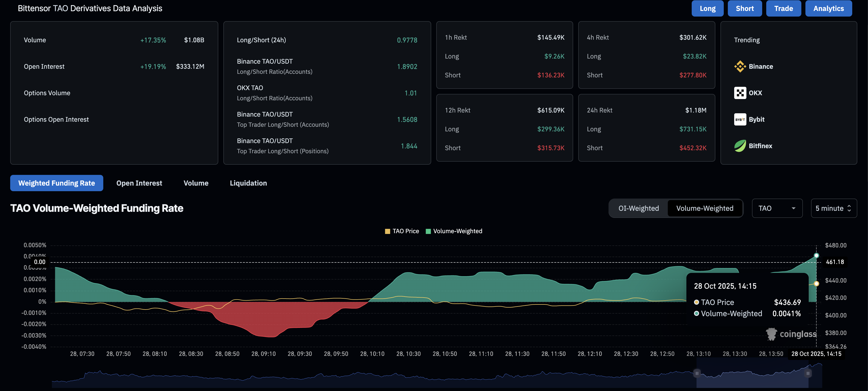Switch to OI-Weighted mode
Screen dimensions: 868x391
pyautogui.click(x=638, y=208)
